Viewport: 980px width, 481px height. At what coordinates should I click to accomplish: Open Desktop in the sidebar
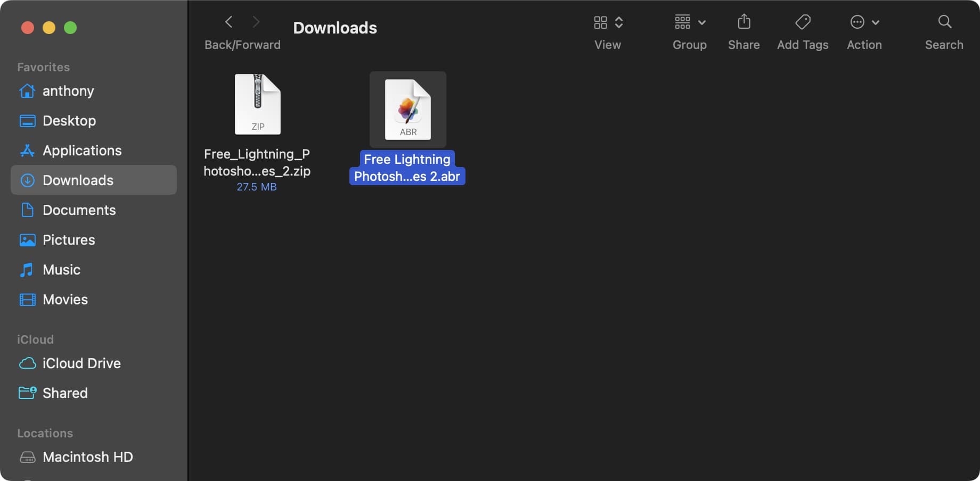(69, 121)
